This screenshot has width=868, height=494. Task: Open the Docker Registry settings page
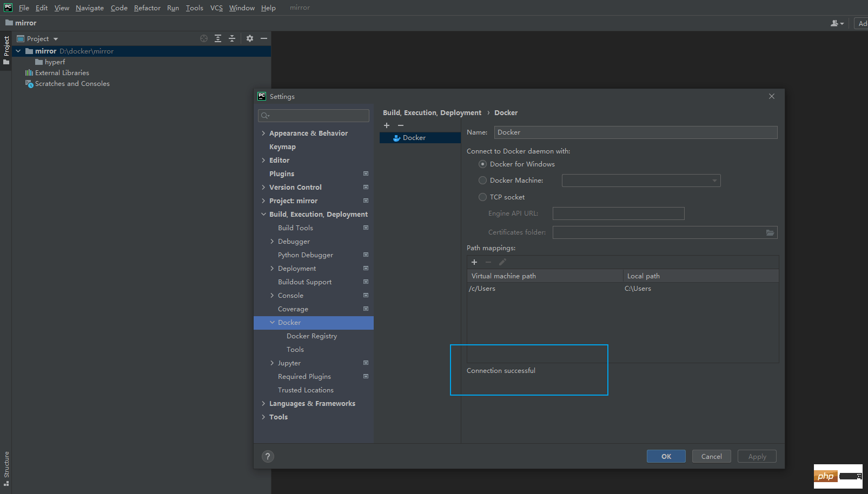(312, 336)
